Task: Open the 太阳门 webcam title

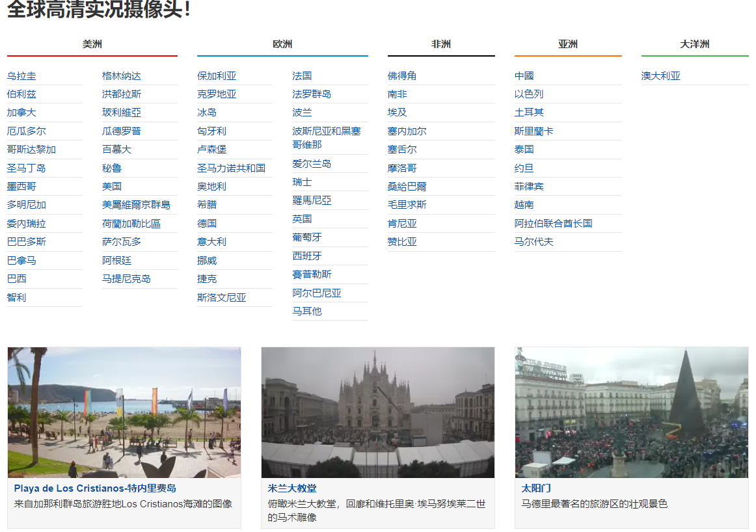Action: coord(536,488)
